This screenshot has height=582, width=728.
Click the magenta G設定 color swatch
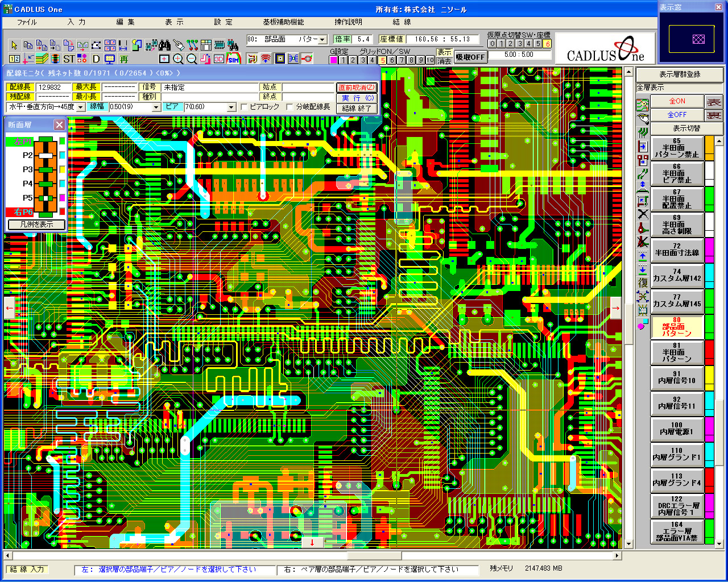tap(333, 60)
